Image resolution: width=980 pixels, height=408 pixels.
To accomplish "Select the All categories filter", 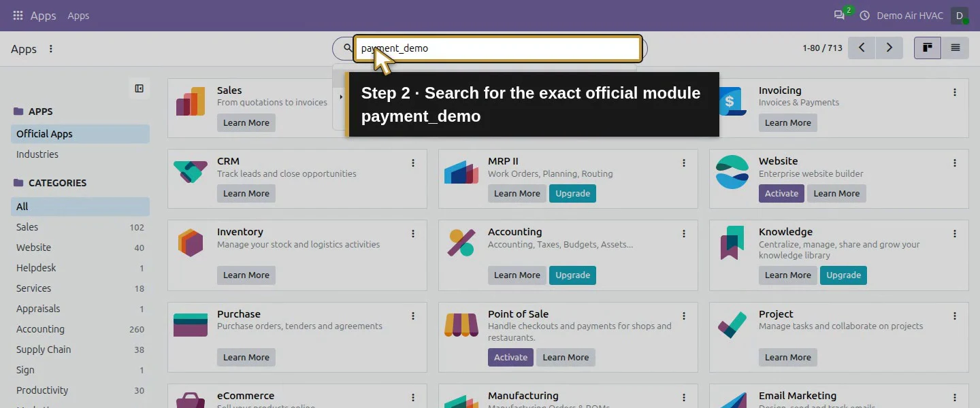I will [80, 207].
